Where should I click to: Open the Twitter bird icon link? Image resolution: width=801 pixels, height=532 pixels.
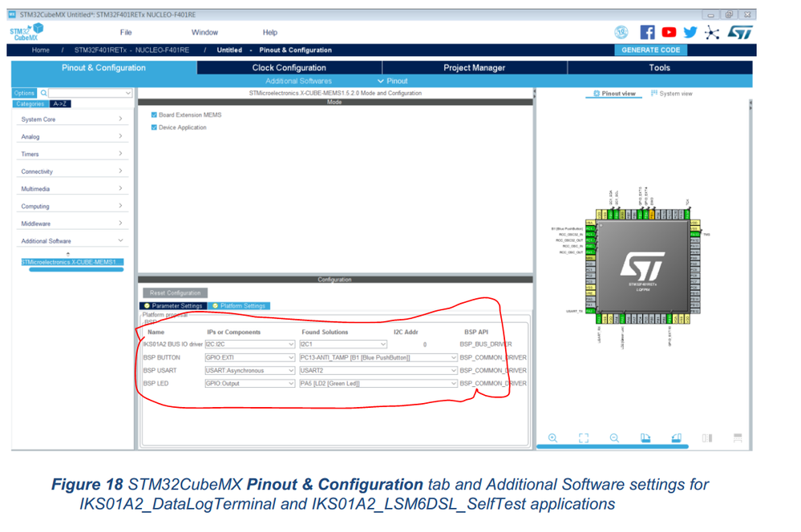click(690, 33)
